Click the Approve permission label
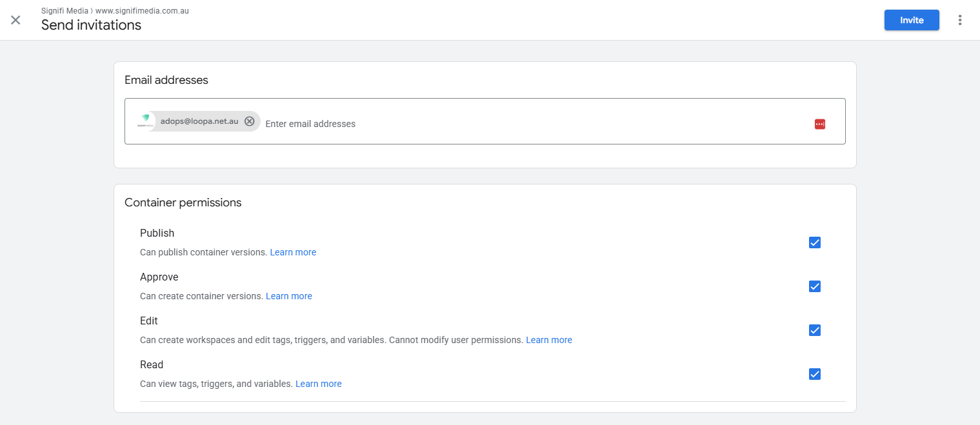The image size is (980, 425). 159,277
